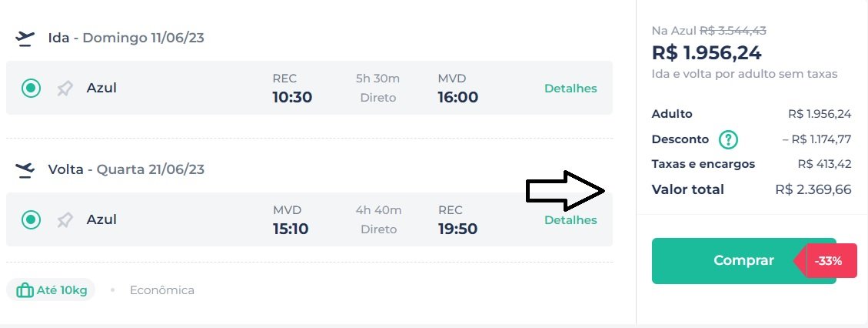Click the departure airplane icon beside Ida
868x328 pixels.
(x=25, y=38)
